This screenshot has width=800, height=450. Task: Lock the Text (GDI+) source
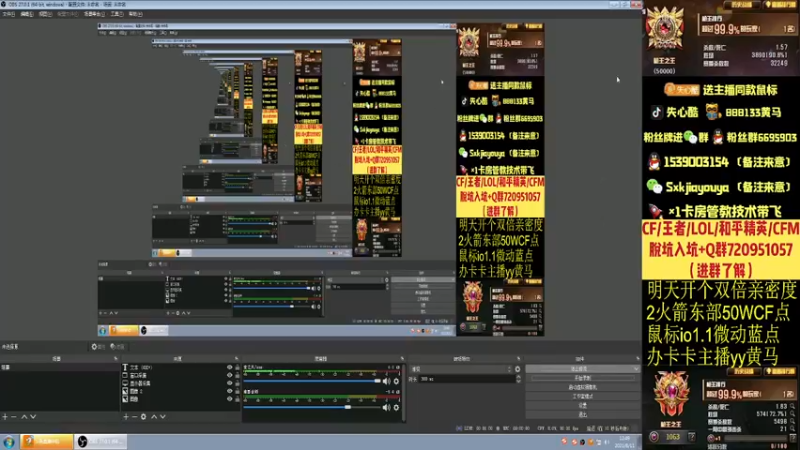point(237,367)
